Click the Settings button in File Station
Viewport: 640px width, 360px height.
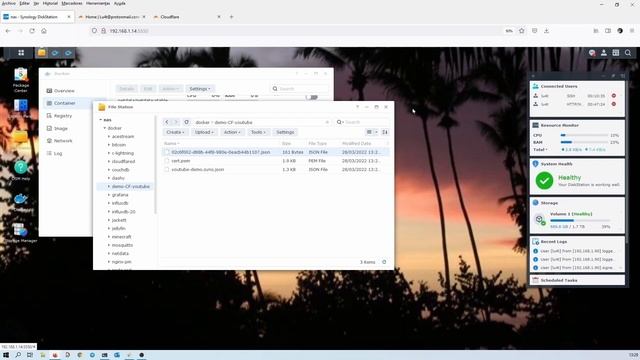[285, 132]
